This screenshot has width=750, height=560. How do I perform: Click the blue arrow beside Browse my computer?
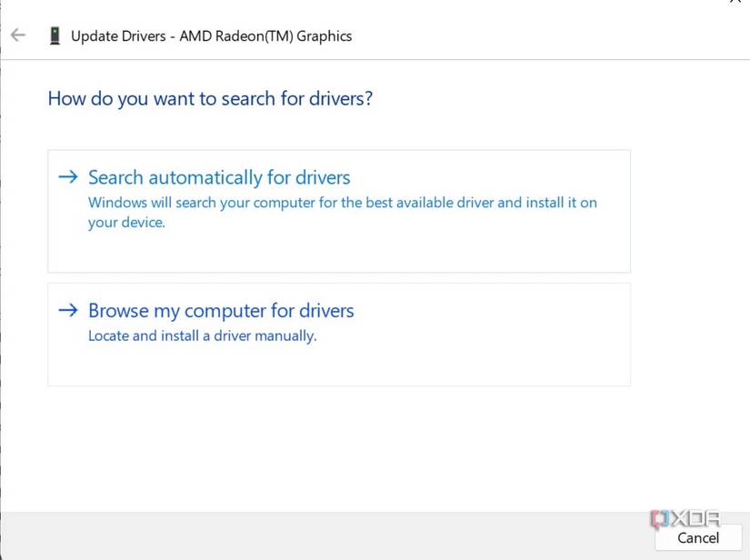click(x=68, y=310)
